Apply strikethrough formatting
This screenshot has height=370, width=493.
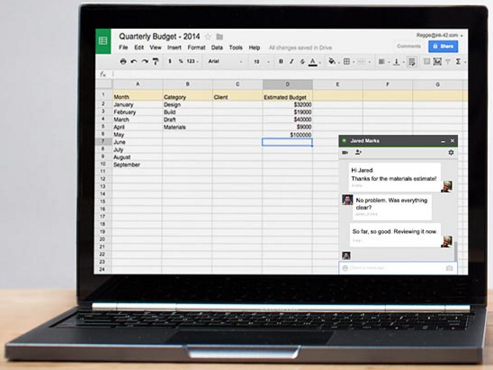302,62
